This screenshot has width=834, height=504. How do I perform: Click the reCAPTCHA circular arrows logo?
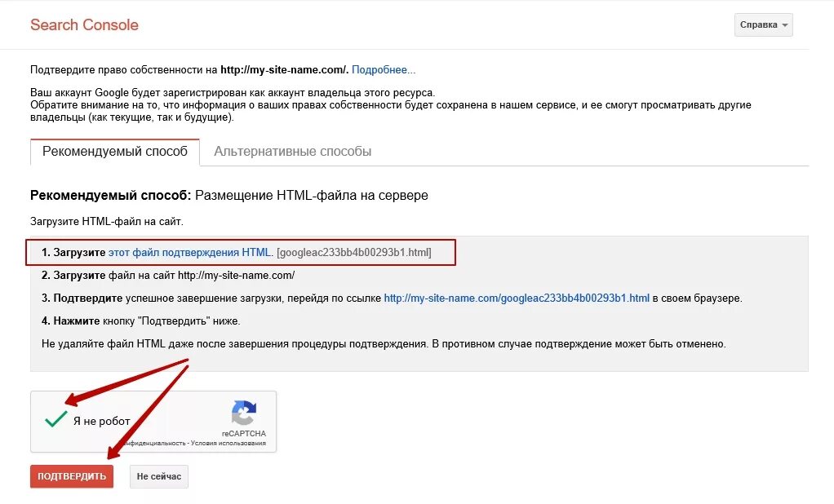[244, 412]
